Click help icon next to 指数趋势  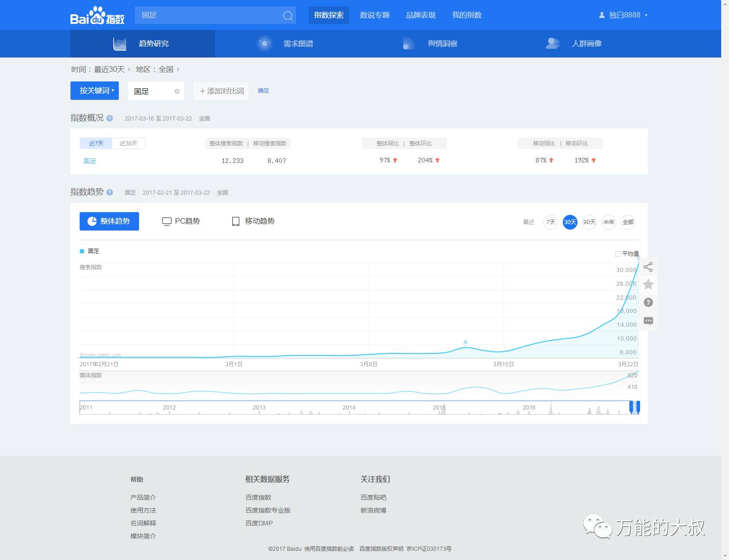tap(110, 192)
